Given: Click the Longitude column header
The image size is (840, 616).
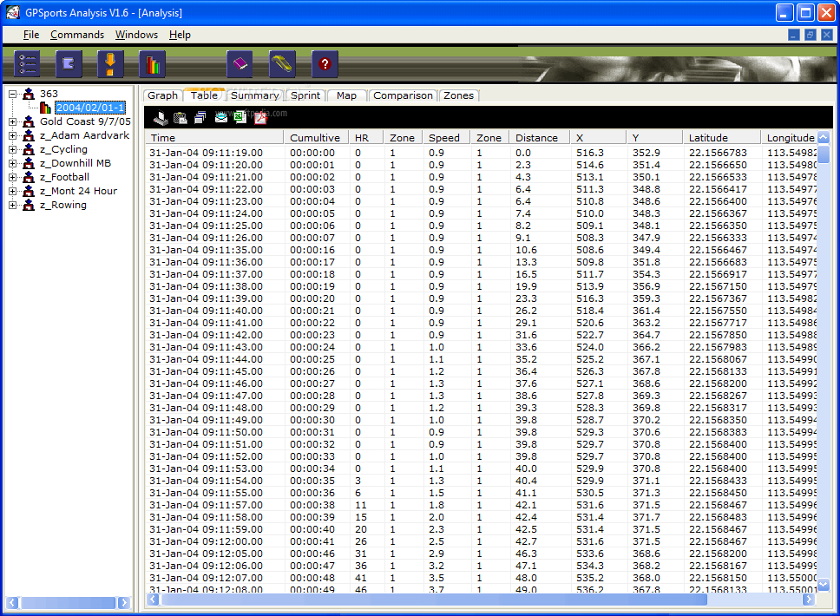Looking at the screenshot, I should coord(791,138).
